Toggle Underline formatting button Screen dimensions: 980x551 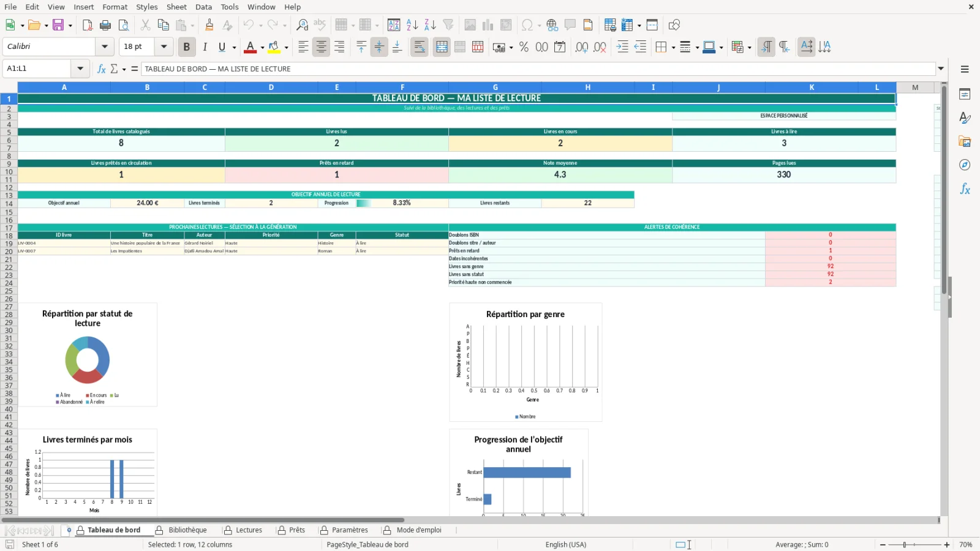coord(222,47)
